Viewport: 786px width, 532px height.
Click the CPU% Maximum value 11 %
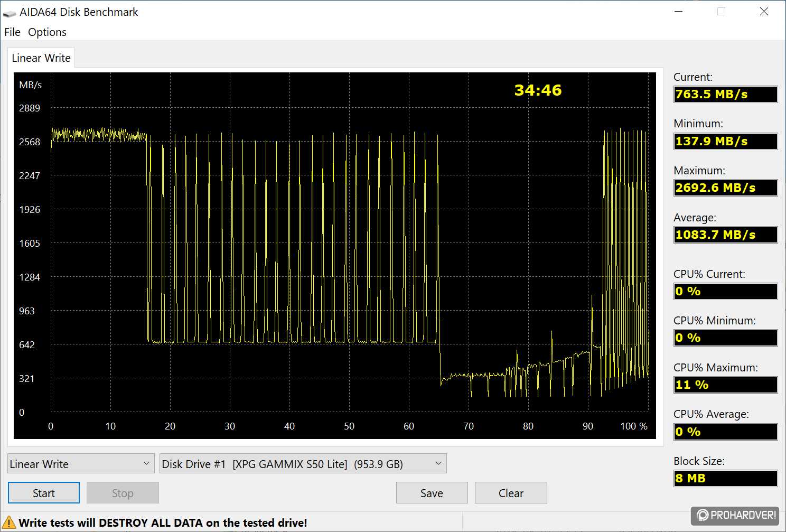(x=725, y=385)
